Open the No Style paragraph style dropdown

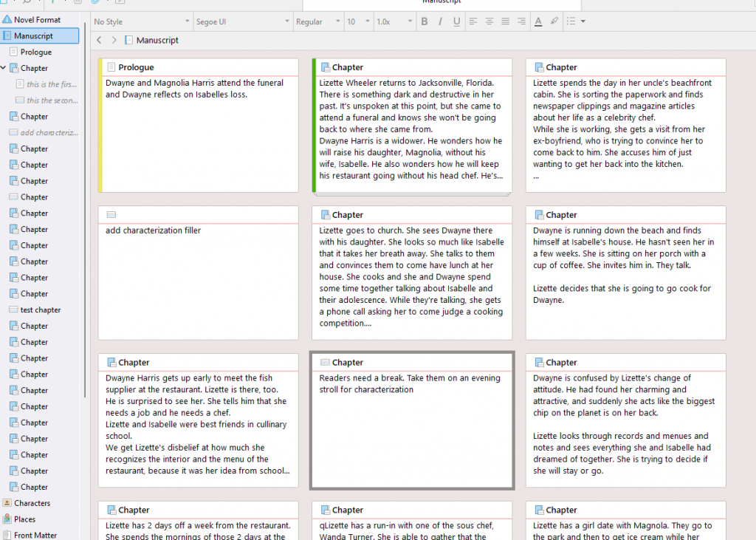[x=142, y=21]
